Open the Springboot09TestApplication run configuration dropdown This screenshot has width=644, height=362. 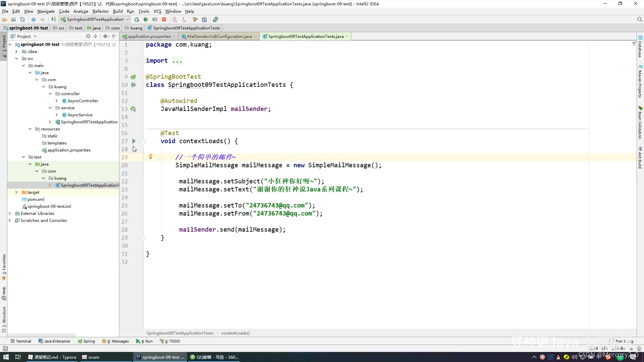(95, 19)
